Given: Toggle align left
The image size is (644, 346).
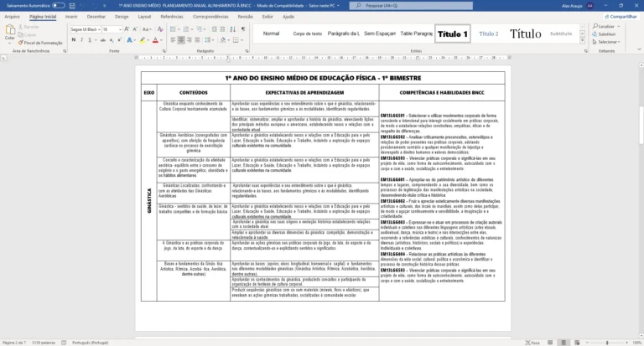Looking at the screenshot, I should tap(173, 40).
